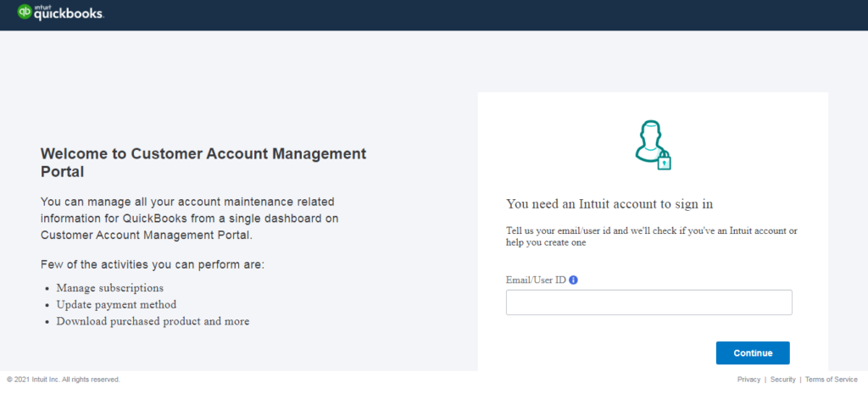The width and height of the screenshot is (868, 394).
Task: Open the Terms of Service link
Action: pyautogui.click(x=832, y=380)
